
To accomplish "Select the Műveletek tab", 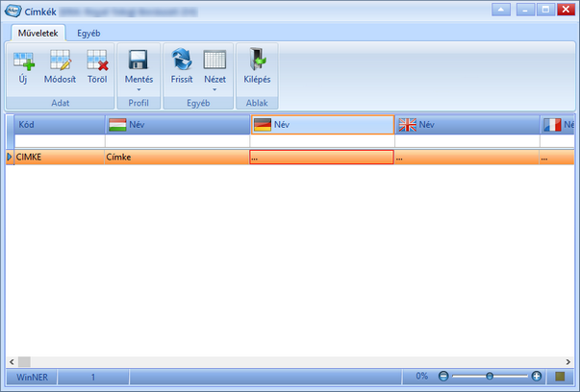I will [38, 34].
